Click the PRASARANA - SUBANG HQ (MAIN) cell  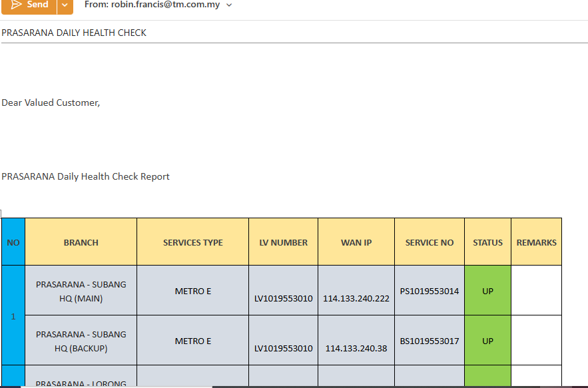tap(81, 291)
